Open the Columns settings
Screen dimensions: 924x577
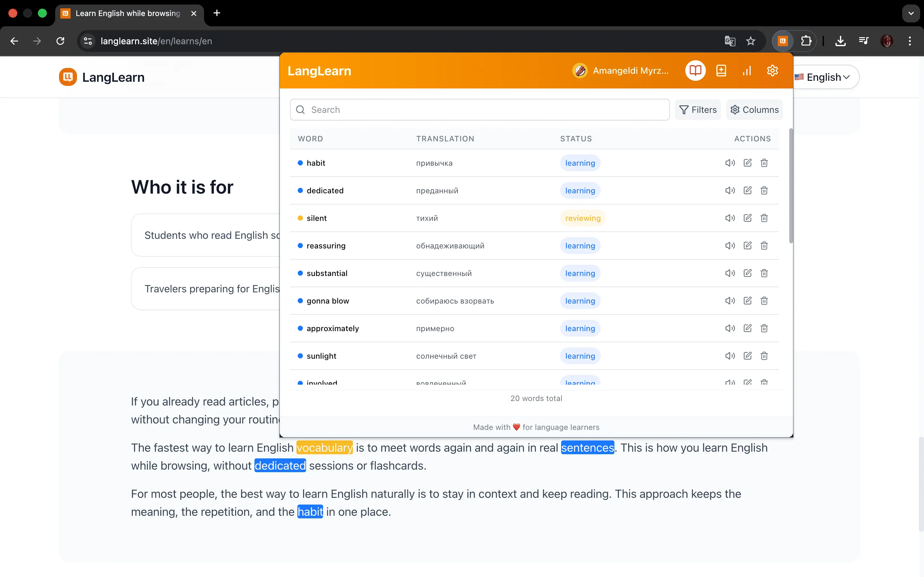754,110
